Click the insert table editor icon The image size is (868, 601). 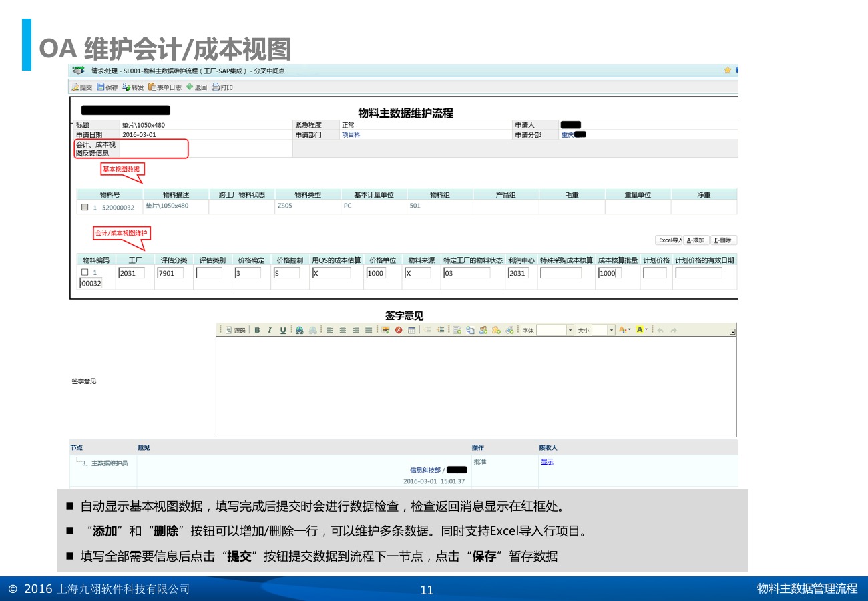[x=412, y=330]
